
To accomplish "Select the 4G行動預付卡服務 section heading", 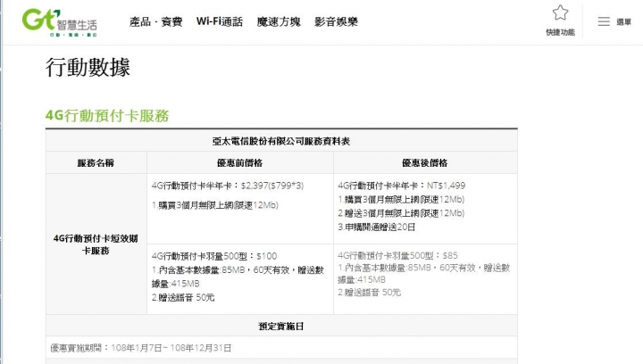I will pos(107,115).
